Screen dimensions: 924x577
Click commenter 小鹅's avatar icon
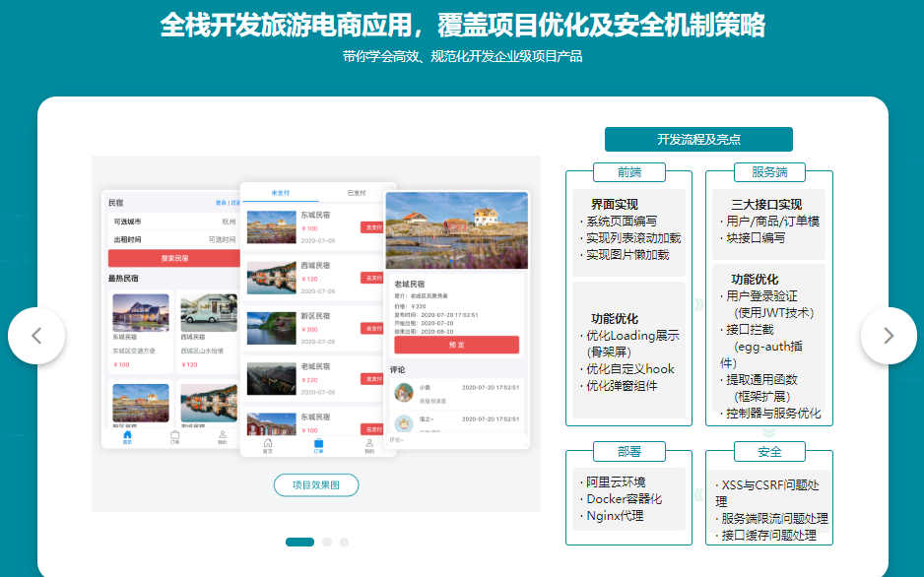point(403,393)
